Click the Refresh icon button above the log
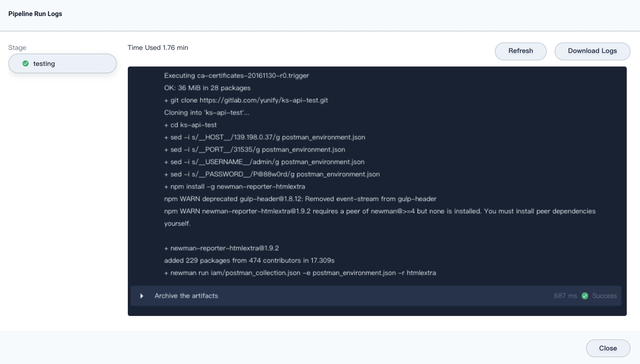The width and height of the screenshot is (640, 364). [x=520, y=51]
